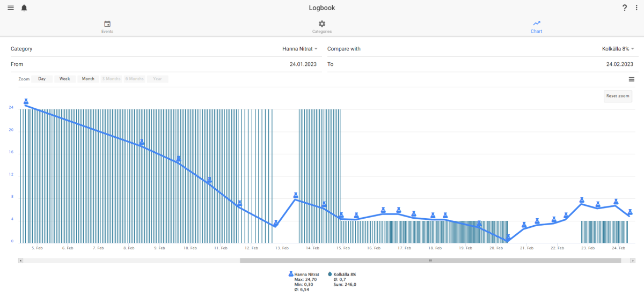This screenshot has width=644, height=304.
Task: Click the Reset zoom button
Action: pyautogui.click(x=618, y=96)
